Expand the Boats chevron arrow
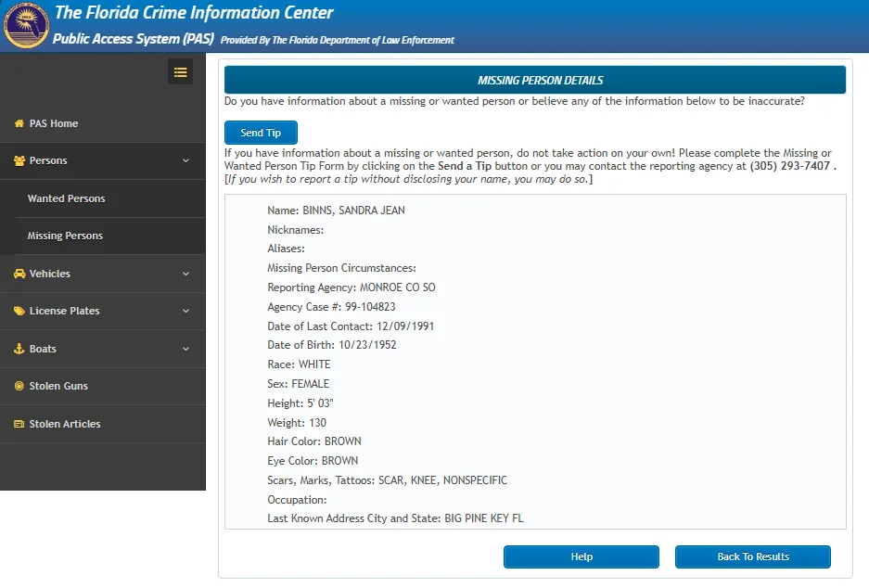 click(185, 349)
